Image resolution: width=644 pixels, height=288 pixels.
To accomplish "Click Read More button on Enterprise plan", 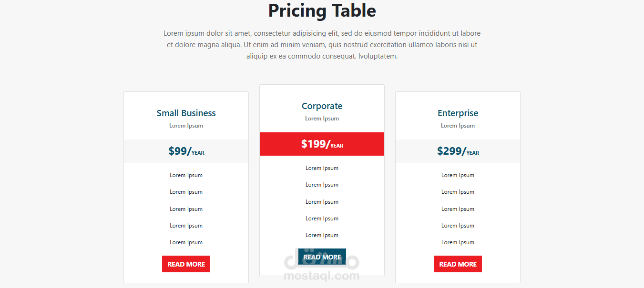I will (458, 264).
